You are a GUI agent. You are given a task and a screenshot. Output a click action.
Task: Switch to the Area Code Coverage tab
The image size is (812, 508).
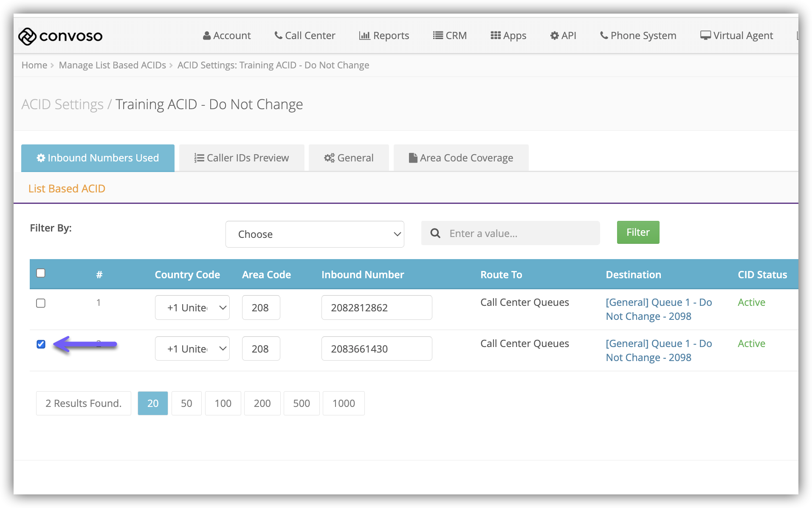click(x=461, y=158)
